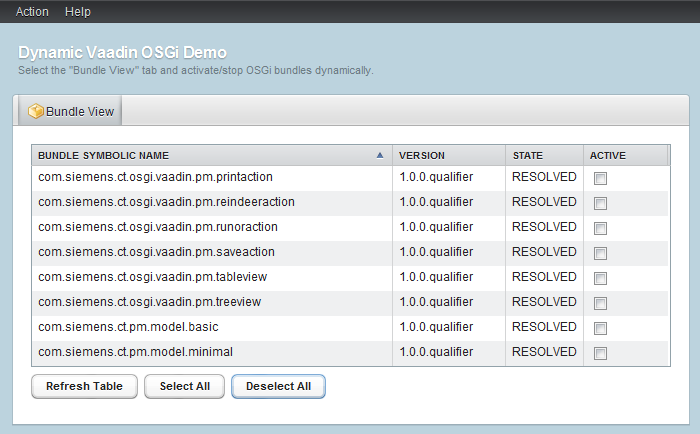Screen dimensions: 700x434
Task: Open the Help menu
Action: click(78, 12)
